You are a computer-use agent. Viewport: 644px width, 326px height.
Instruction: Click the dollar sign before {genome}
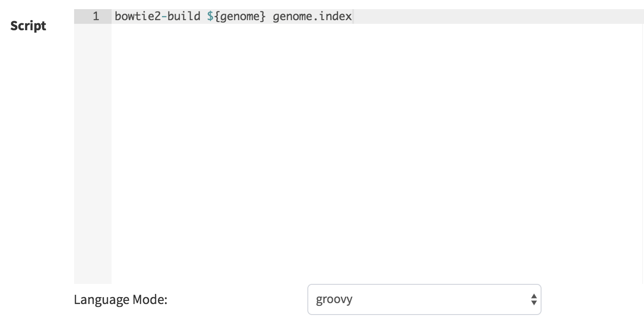(210, 16)
